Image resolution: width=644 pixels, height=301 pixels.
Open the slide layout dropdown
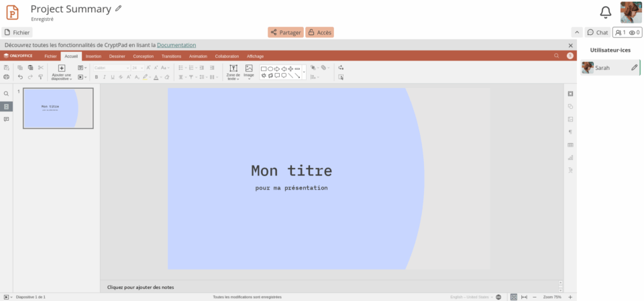click(82, 68)
